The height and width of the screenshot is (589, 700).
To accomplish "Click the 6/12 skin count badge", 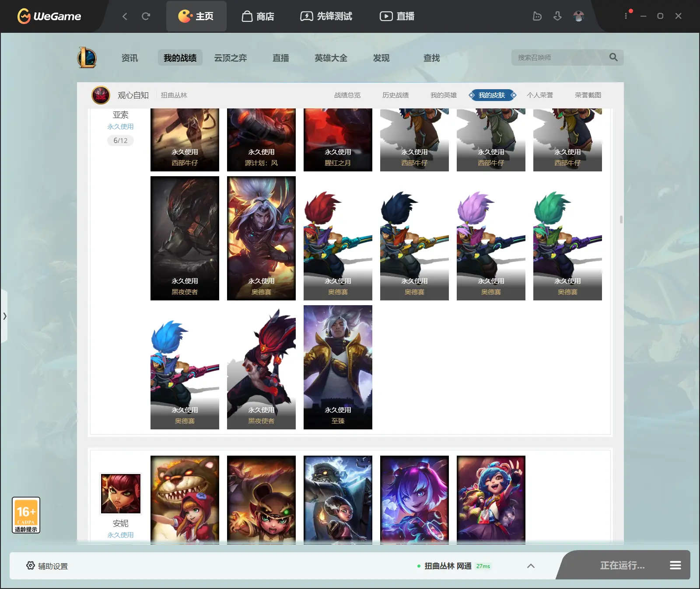I will (x=120, y=140).
